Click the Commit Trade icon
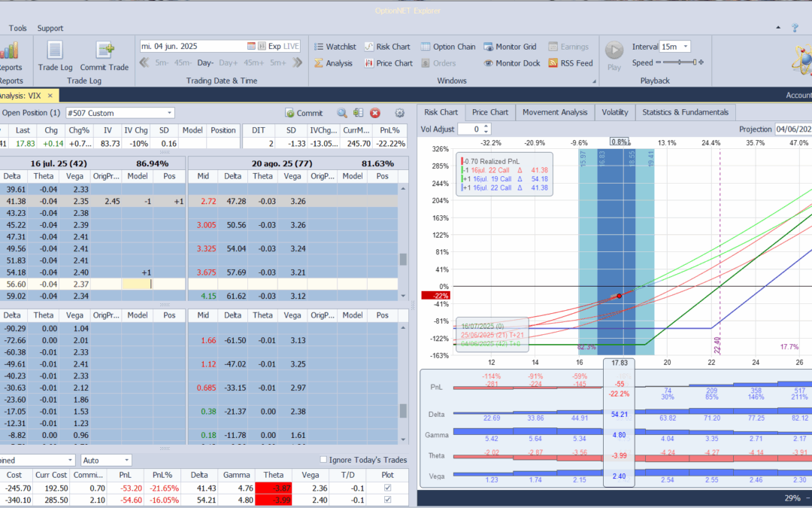This screenshot has width=812, height=508. pos(104,50)
